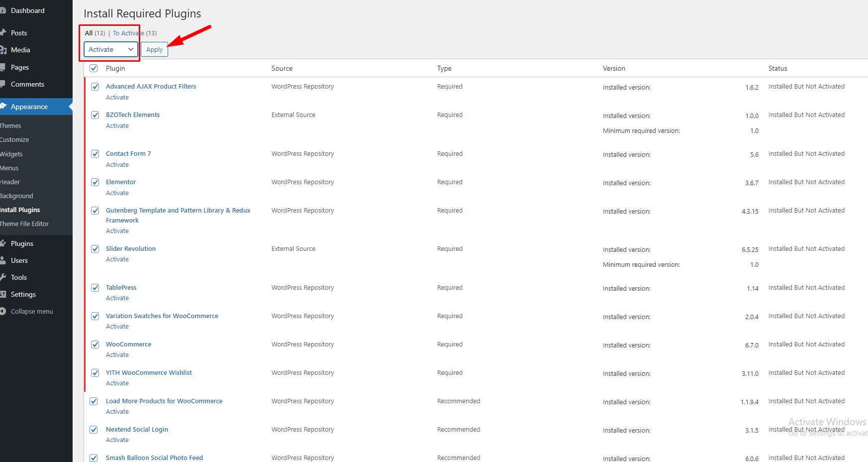Uncheck the Contact Form 7 checkbox
The image size is (868, 462).
(x=95, y=154)
